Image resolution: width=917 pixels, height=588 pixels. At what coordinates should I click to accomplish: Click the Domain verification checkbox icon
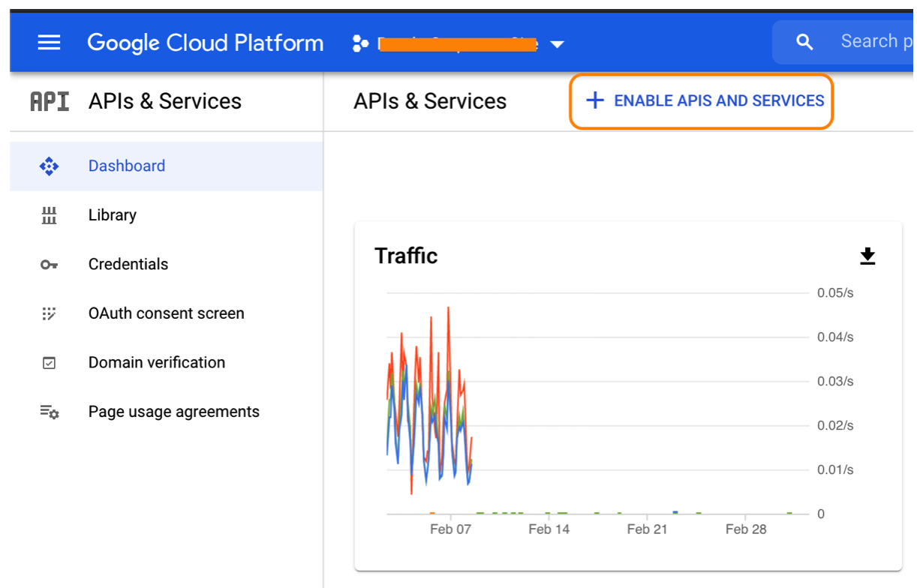[48, 362]
